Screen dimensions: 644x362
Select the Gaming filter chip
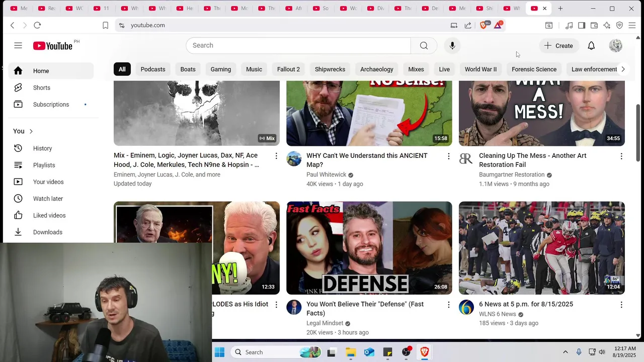click(221, 69)
